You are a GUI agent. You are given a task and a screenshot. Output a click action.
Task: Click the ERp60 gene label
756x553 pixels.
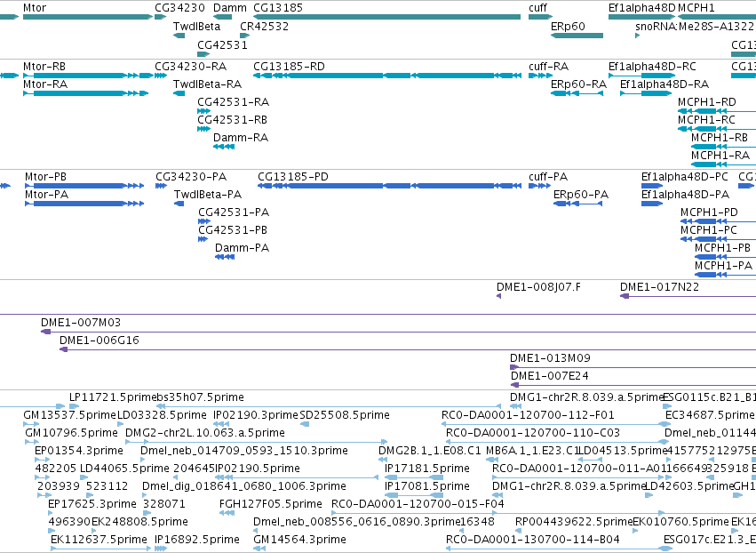click(568, 26)
